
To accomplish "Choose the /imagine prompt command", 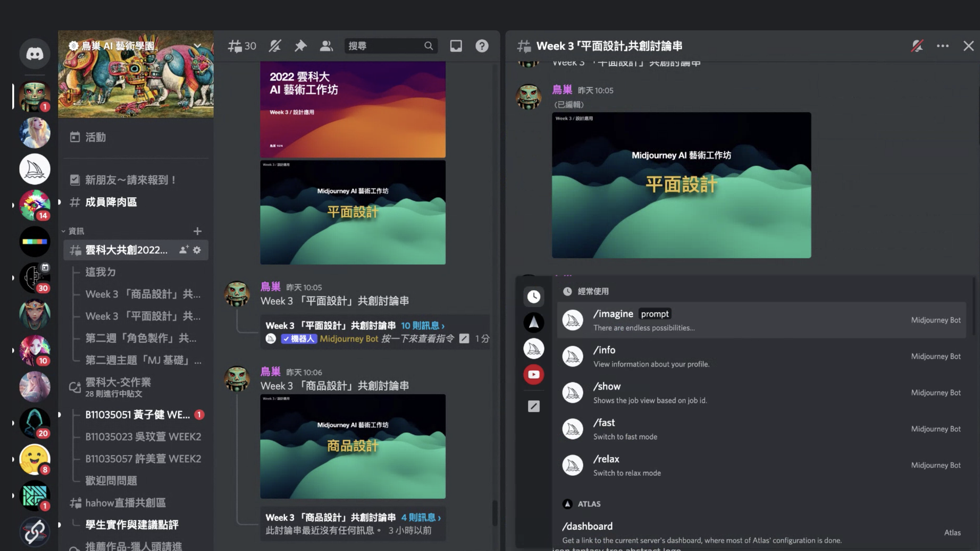I will [761, 320].
